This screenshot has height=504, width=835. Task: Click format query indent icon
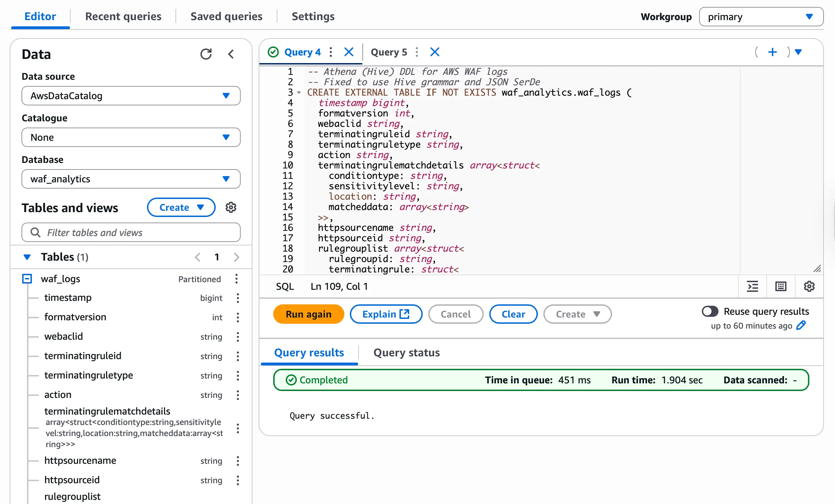point(752,286)
